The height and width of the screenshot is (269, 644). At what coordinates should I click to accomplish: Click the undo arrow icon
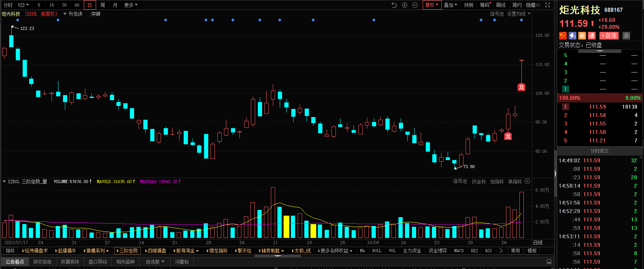[x=394, y=5]
